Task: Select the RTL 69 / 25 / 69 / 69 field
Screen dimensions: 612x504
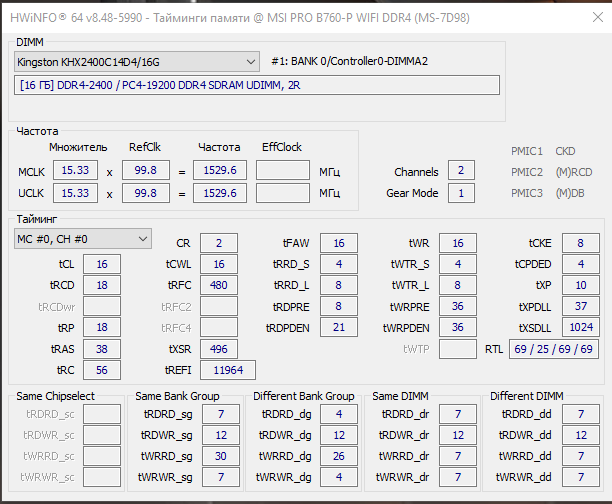Action: point(553,349)
